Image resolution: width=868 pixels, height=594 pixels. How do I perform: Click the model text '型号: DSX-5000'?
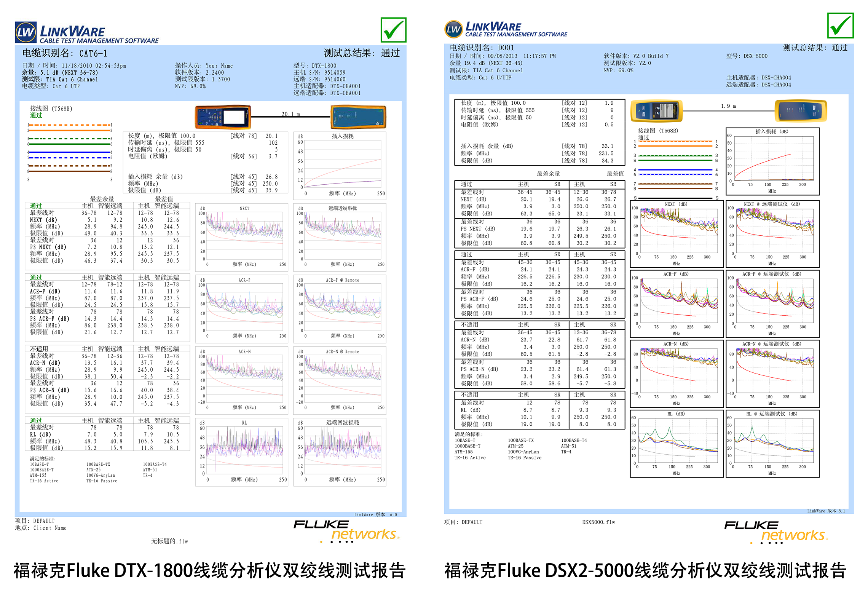[x=747, y=56]
